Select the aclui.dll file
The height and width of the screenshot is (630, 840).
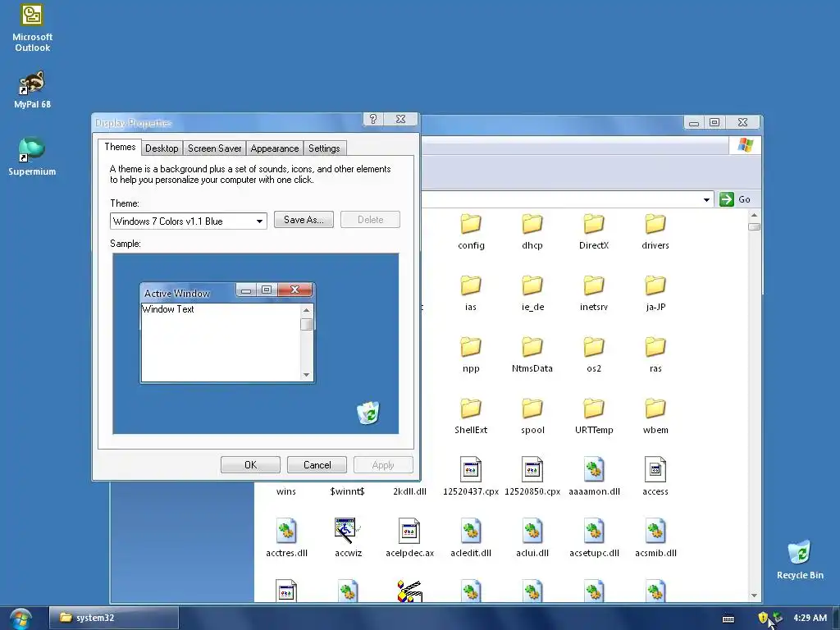click(x=532, y=538)
